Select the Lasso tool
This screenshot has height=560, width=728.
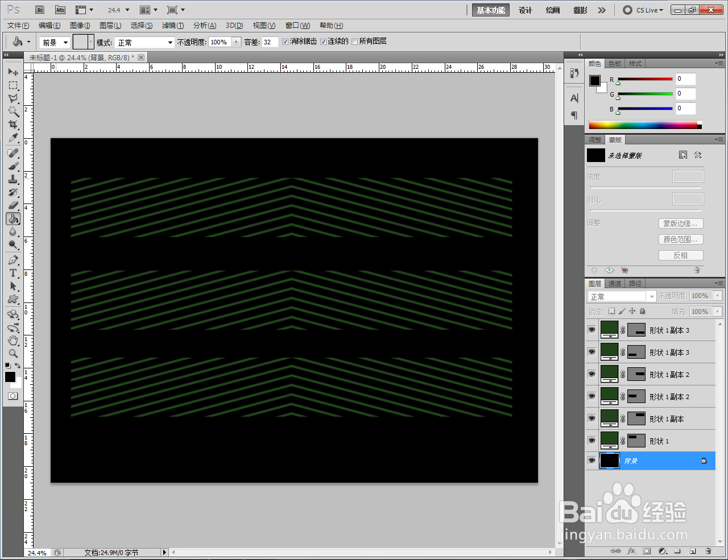pyautogui.click(x=13, y=98)
